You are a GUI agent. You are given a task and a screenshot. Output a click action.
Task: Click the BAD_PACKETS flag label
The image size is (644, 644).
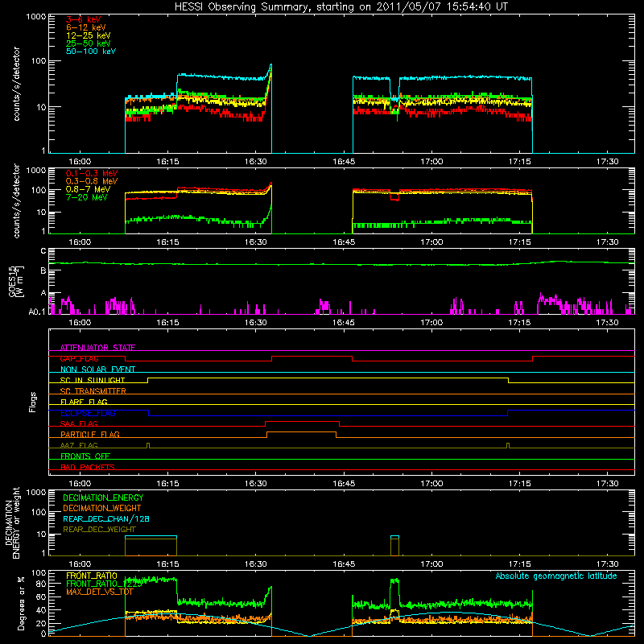click(x=88, y=467)
